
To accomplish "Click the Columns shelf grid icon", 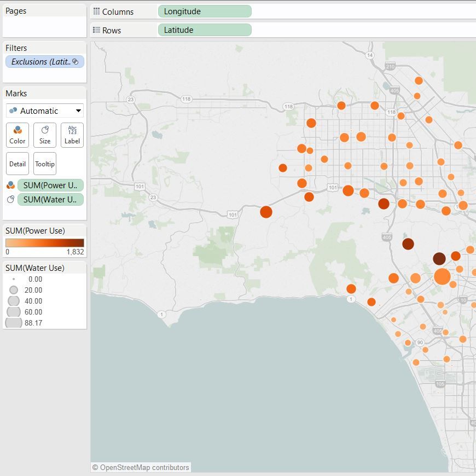I will tap(96, 11).
